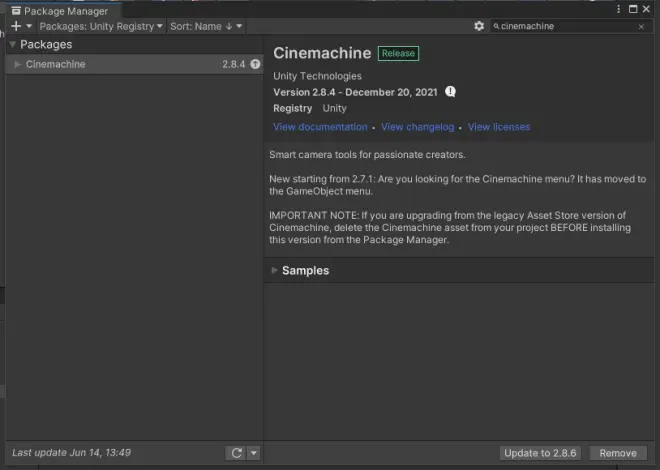Open the add package dropdown arrow
Image resolution: width=660 pixels, height=470 pixels.
pos(29,26)
